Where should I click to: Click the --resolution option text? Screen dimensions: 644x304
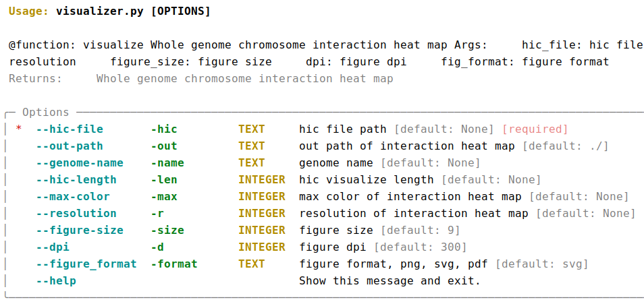pos(76,213)
